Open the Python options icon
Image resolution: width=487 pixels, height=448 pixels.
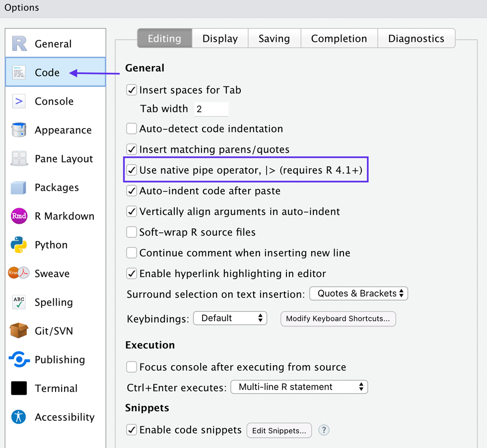tap(19, 245)
